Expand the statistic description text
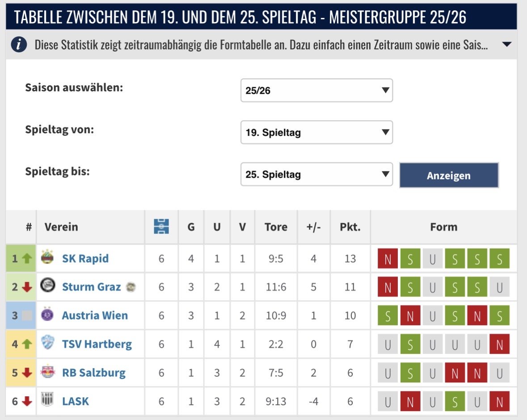527x420 pixels. [x=507, y=45]
